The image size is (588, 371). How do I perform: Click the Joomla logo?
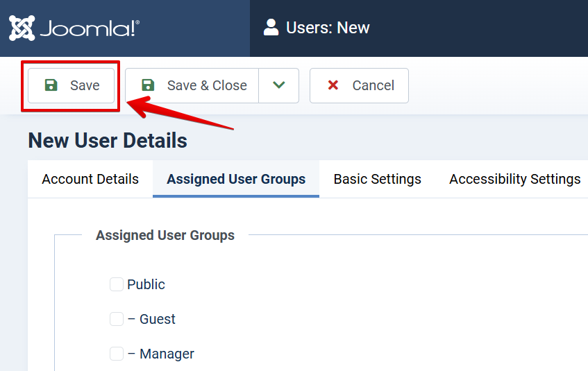coord(74,28)
